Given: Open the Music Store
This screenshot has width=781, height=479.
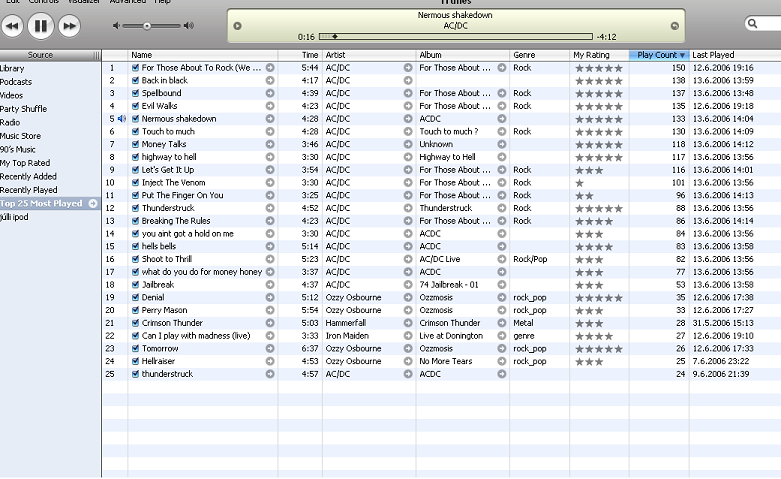Looking at the screenshot, I should (20, 135).
